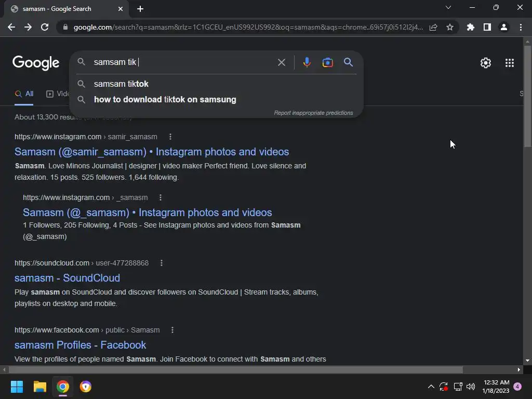Open volume control in tray
The image size is (532, 399).
[471, 387]
